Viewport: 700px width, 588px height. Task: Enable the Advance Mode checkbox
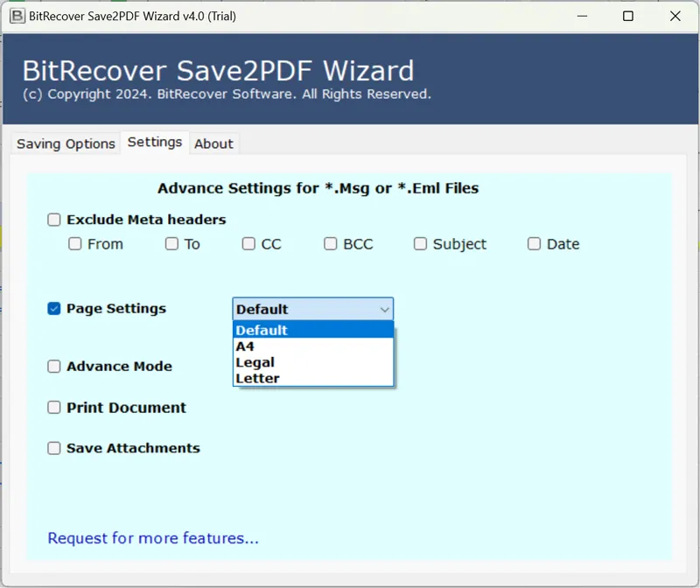(54, 367)
